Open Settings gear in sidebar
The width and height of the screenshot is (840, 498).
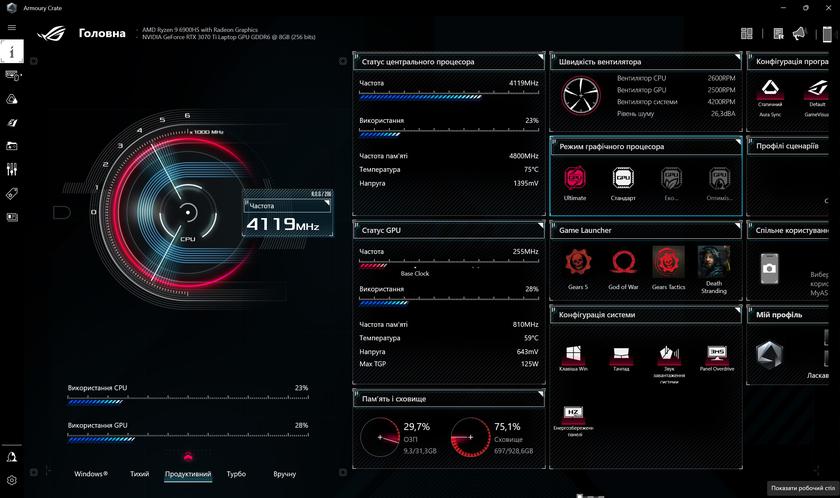click(12, 480)
